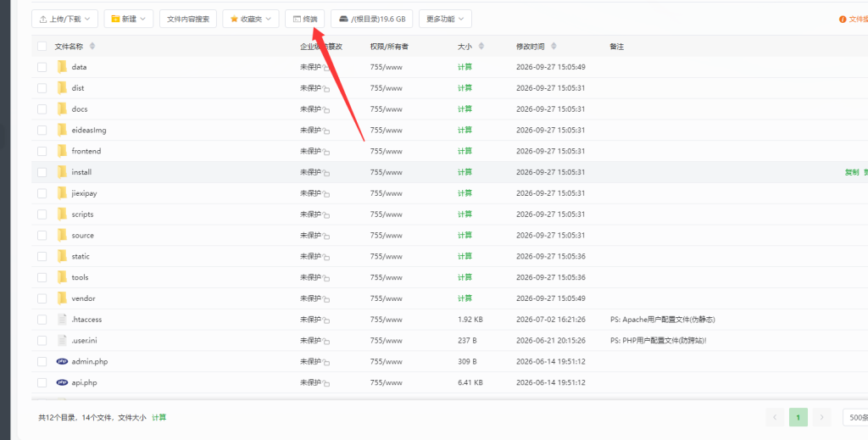Click the disk icon showing 19.6 GB

tap(343, 19)
